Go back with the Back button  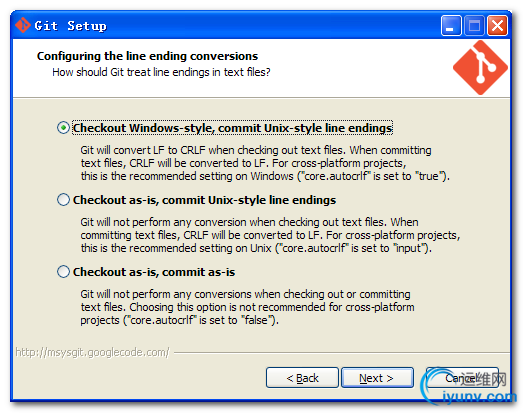[x=302, y=378]
